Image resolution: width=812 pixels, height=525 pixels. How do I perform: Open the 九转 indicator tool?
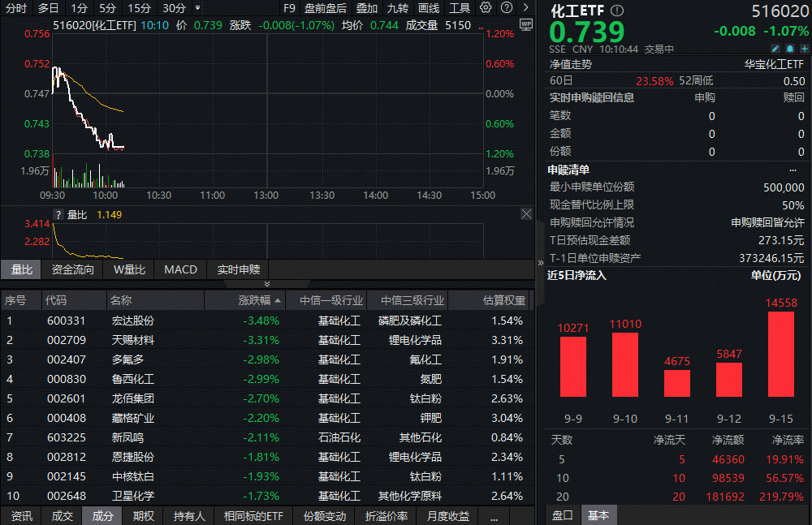click(397, 7)
